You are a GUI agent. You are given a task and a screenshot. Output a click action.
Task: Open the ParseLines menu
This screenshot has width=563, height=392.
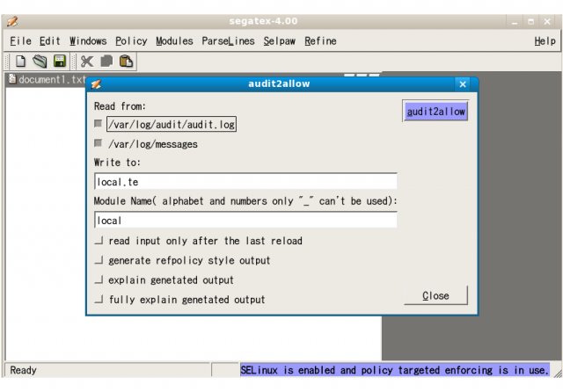[x=228, y=41]
